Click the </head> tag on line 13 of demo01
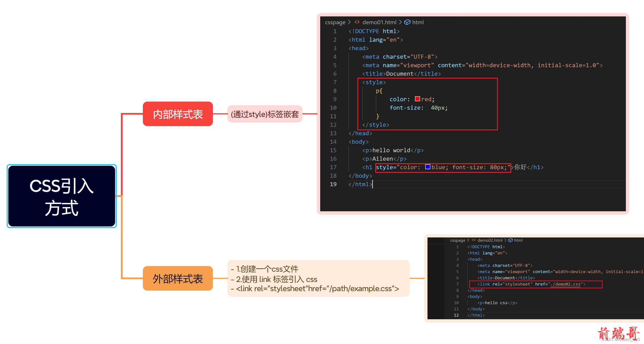The width and height of the screenshot is (644, 344). click(x=360, y=133)
